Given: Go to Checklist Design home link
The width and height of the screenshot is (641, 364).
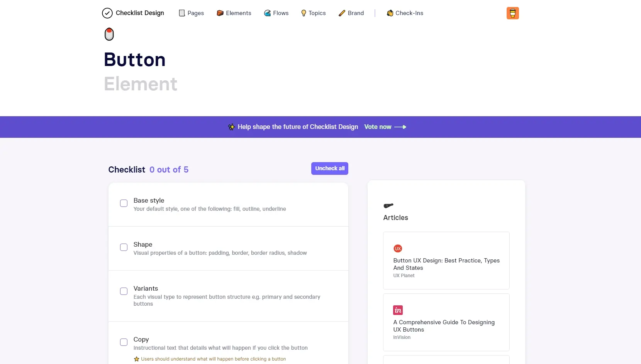Looking at the screenshot, I should click(x=133, y=13).
